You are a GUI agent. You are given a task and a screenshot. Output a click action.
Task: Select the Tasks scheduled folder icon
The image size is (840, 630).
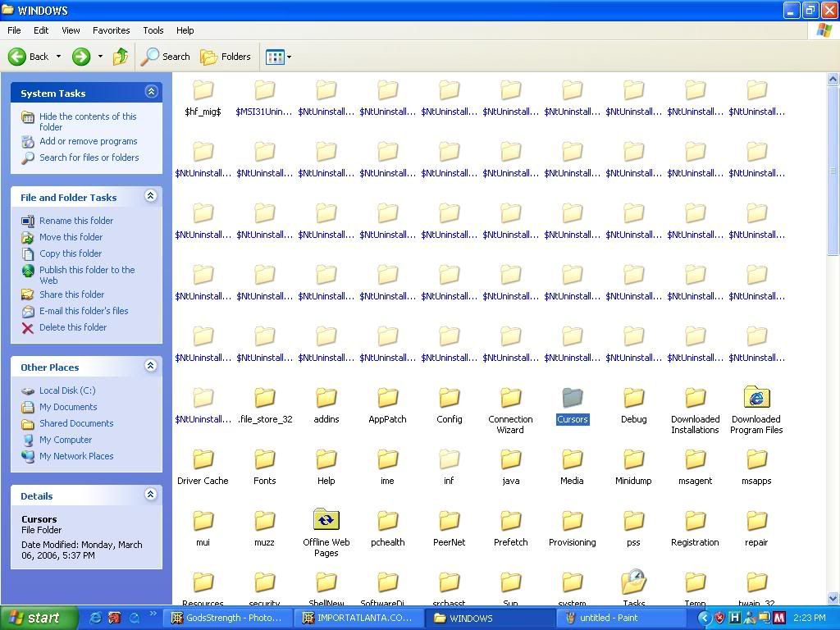[x=633, y=583]
